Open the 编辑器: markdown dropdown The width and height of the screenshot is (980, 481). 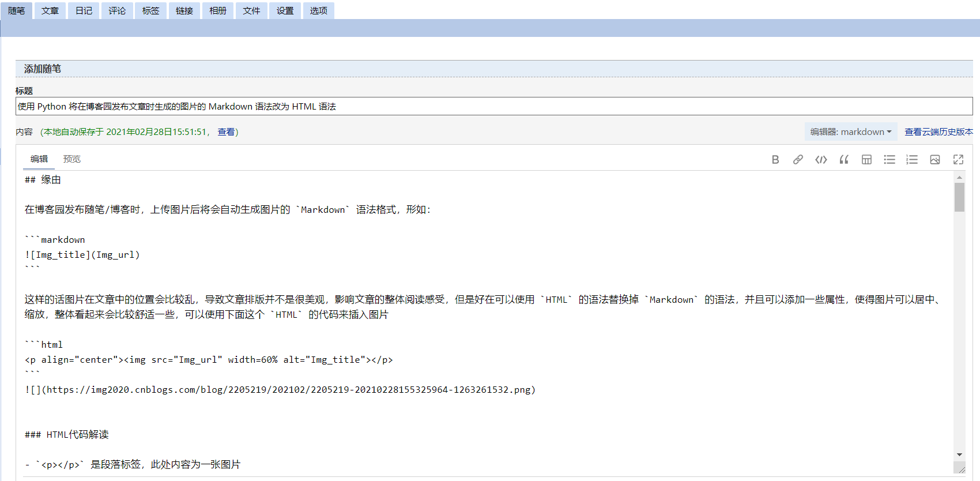[851, 131]
